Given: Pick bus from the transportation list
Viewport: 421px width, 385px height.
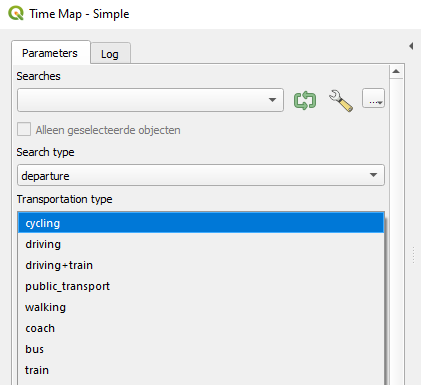Looking at the screenshot, I should click(x=201, y=349).
